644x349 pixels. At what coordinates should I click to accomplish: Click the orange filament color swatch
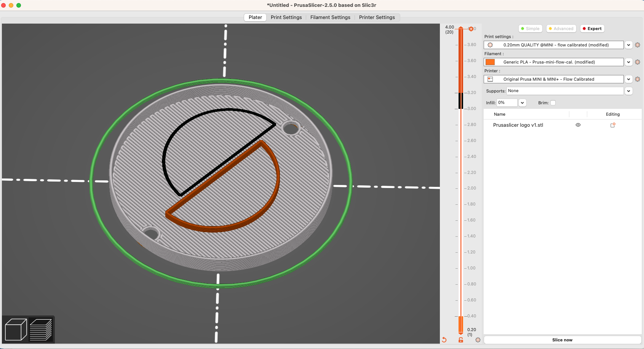[490, 62]
